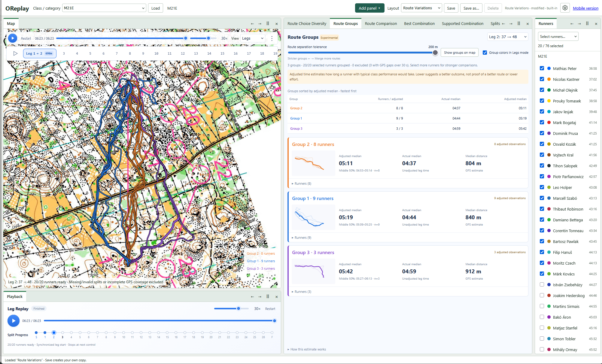Close the Playback panel
The height and width of the screenshot is (364, 602).
click(277, 297)
